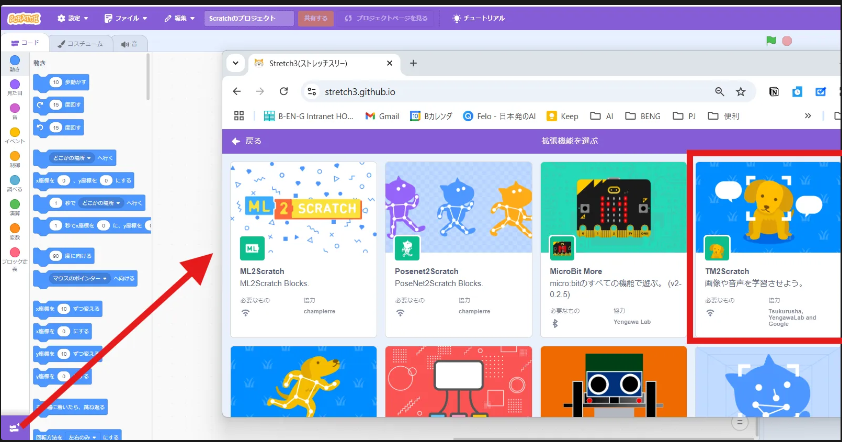
Task: Open the AI bookmarks folder
Action: (x=601, y=116)
